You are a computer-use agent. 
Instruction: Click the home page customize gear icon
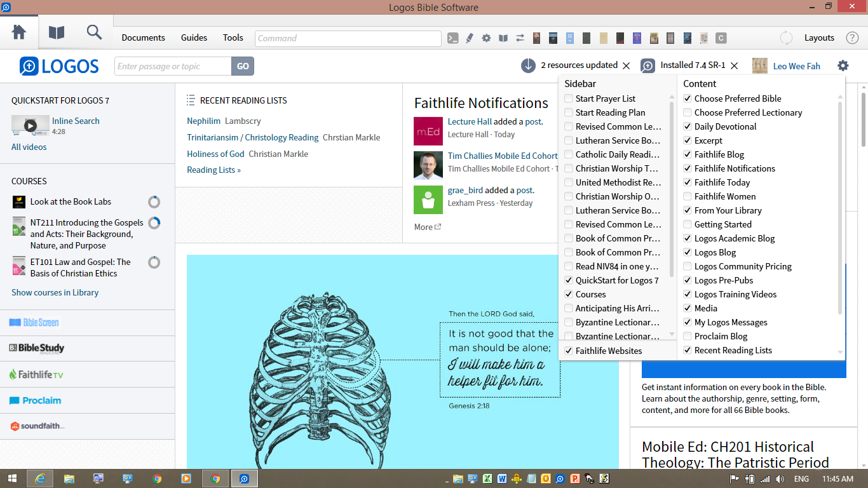843,65
